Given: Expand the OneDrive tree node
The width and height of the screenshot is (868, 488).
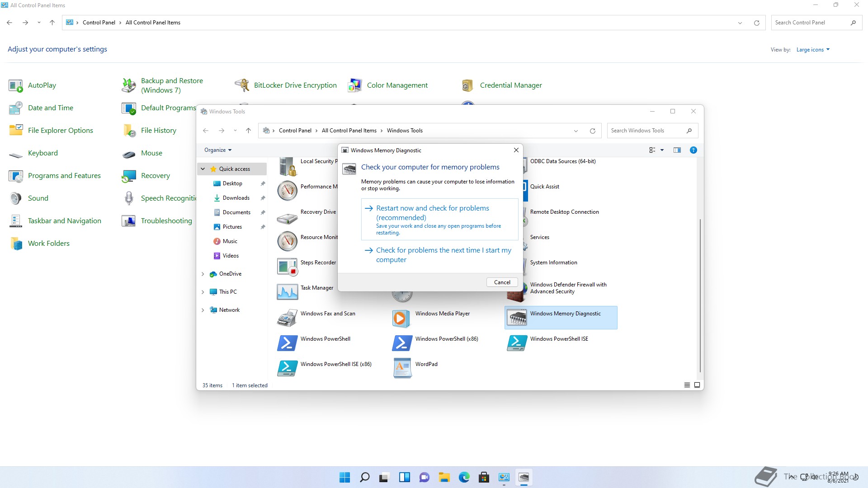Looking at the screenshot, I should point(203,274).
